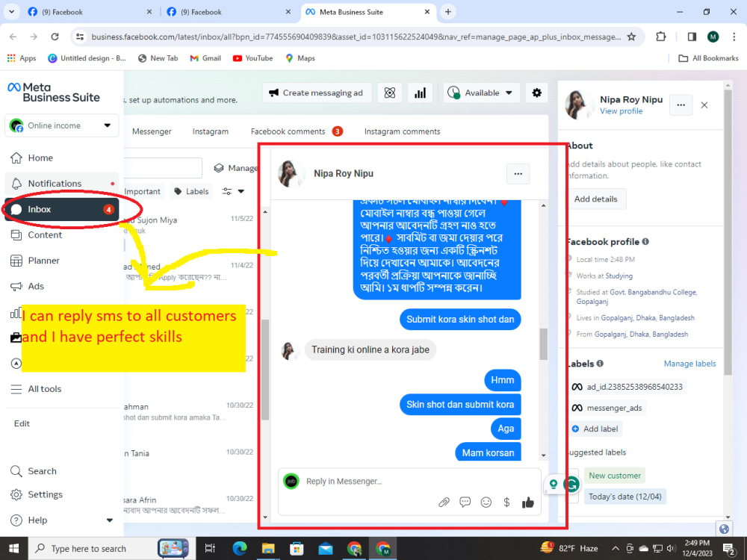Click the Add details button
Screen dimensions: 747x560
[595, 199]
